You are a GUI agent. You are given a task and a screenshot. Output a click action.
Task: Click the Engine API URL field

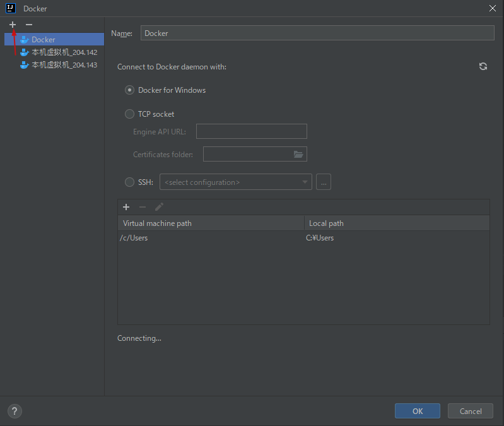click(252, 131)
